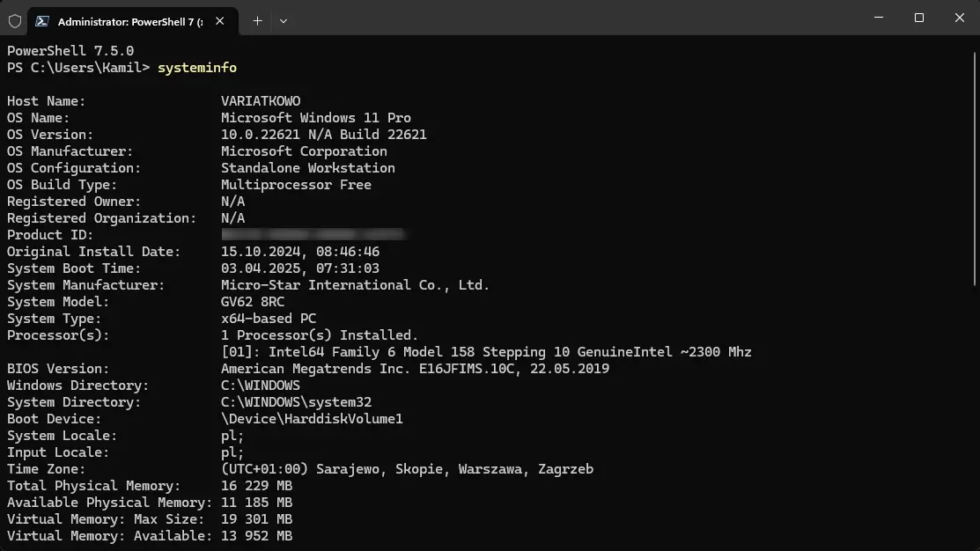Click the typed systeminfo command text

(x=197, y=68)
